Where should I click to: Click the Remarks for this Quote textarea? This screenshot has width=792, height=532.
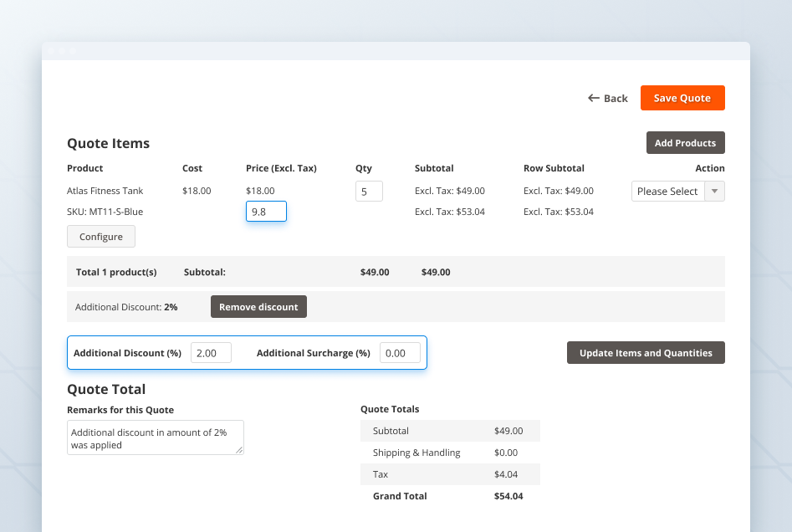coord(155,437)
